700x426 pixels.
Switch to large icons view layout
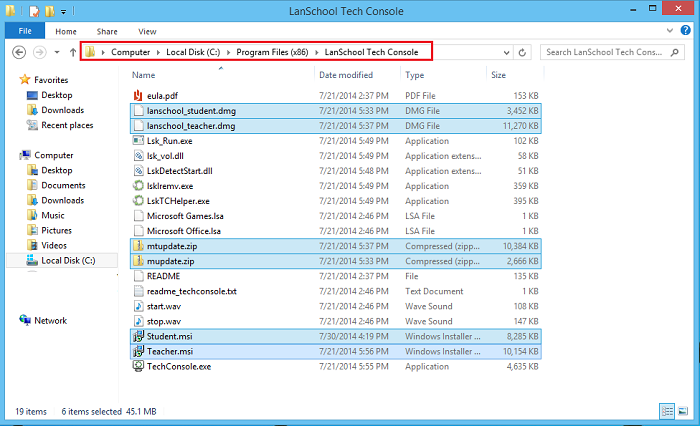point(683,411)
